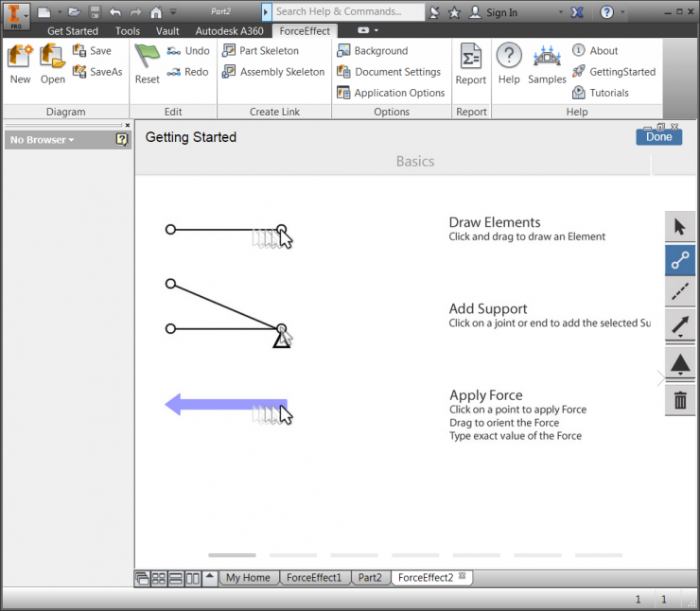Expand quick access toolbar customize arrow
Viewport: 700px width, 611px height.
pyautogui.click(x=173, y=12)
